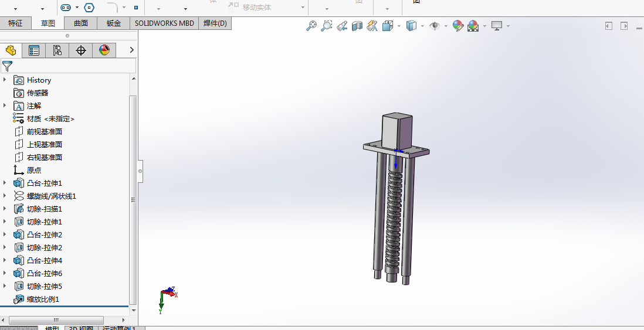This screenshot has width=644, height=330.
Task: Click chevron to show more manager tabs
Action: pyautogui.click(x=131, y=50)
